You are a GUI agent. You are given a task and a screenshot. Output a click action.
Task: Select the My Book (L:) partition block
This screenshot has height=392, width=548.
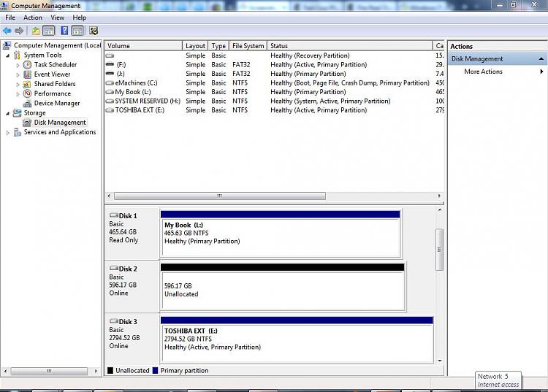click(281, 234)
